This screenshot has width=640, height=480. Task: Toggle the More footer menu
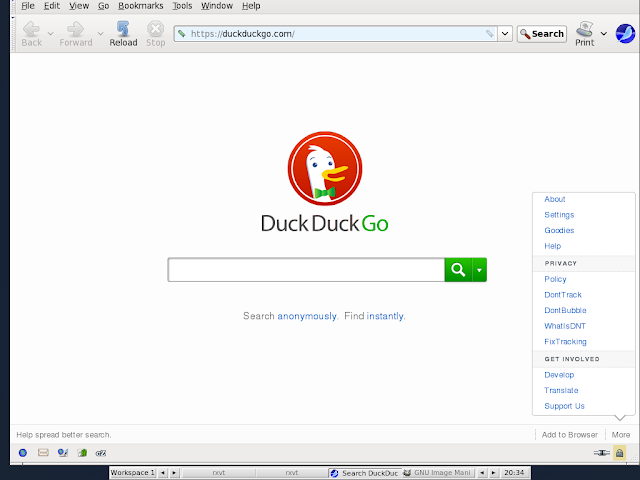click(621, 435)
